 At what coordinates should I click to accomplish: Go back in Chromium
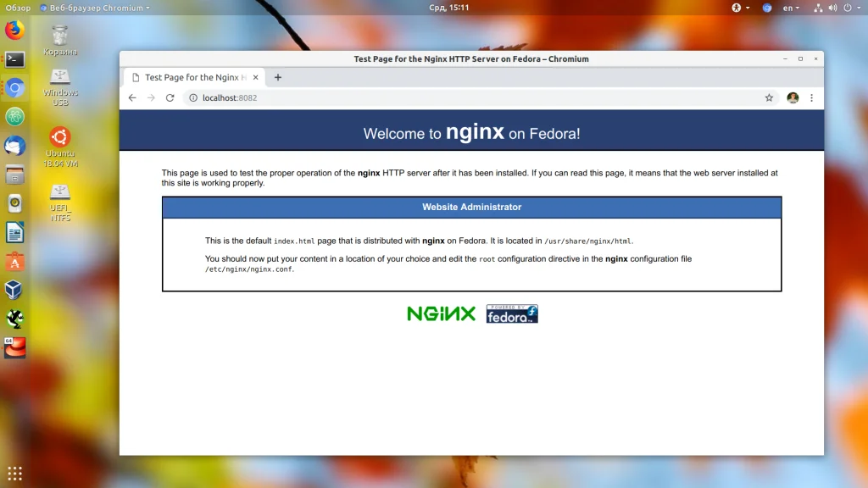pyautogui.click(x=131, y=98)
